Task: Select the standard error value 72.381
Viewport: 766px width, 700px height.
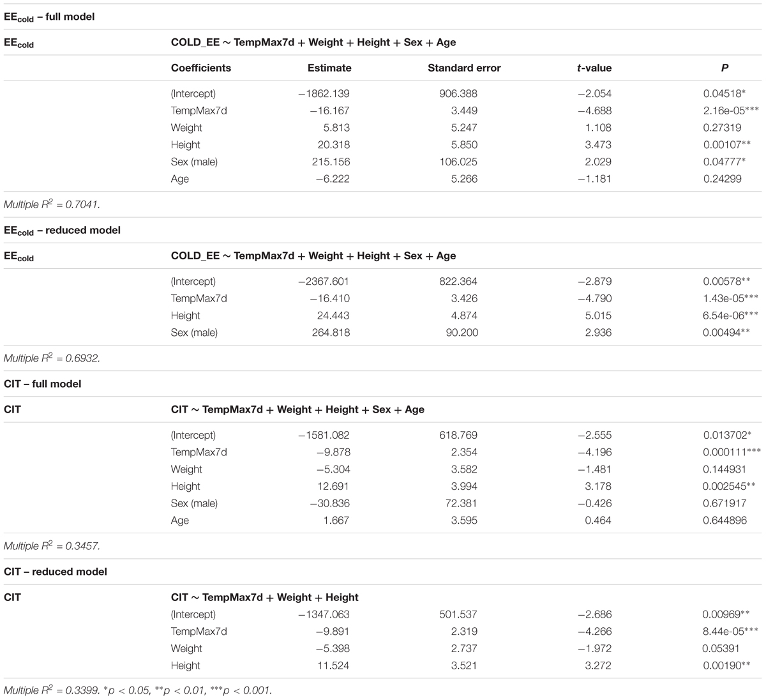Action: [460, 503]
